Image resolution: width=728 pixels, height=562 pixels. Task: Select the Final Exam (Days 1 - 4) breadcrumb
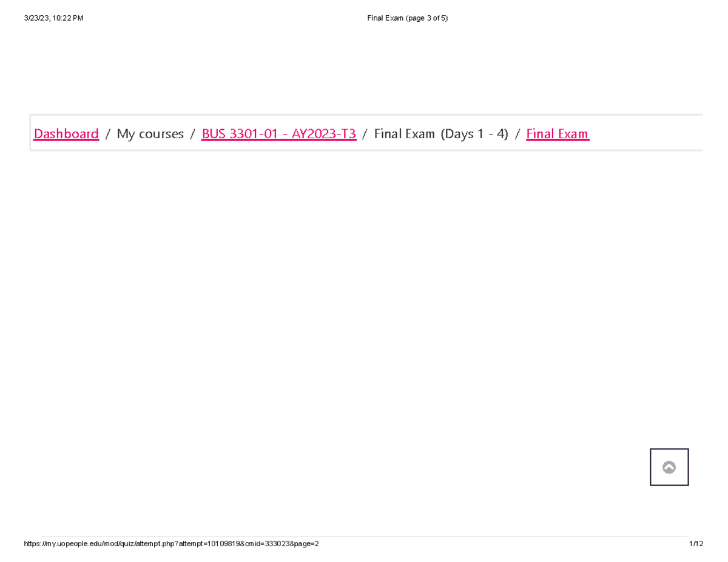pos(440,133)
